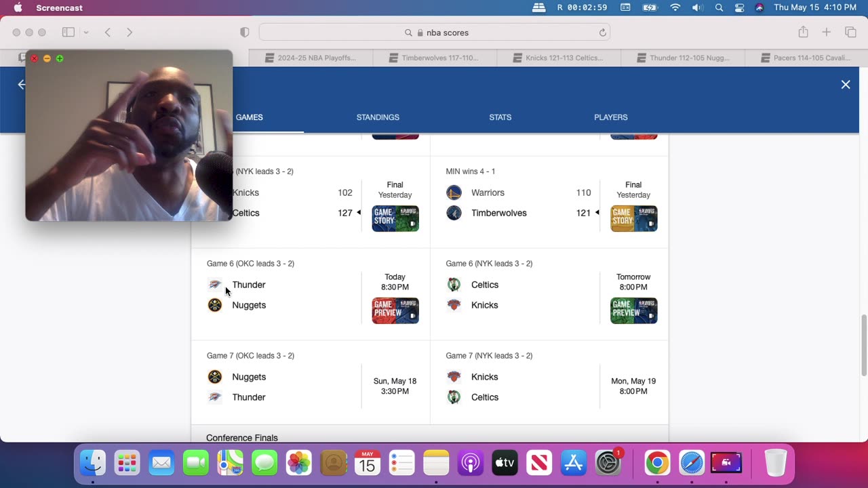Switch to the STANDINGS tab

378,117
